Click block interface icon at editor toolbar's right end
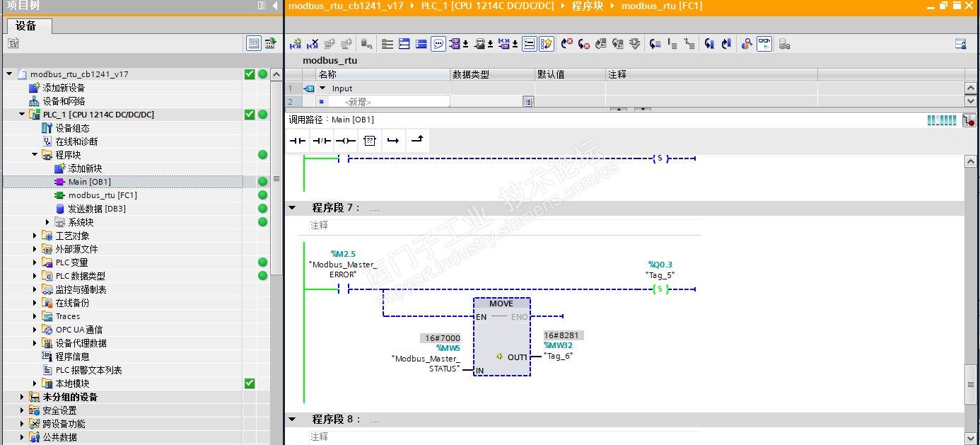The width and height of the screenshot is (980, 445). [x=960, y=44]
